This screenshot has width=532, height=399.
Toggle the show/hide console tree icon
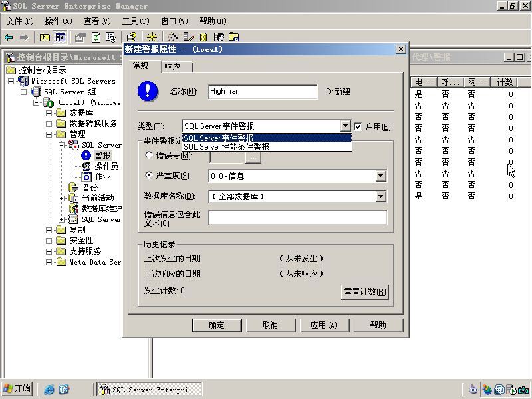(61, 37)
